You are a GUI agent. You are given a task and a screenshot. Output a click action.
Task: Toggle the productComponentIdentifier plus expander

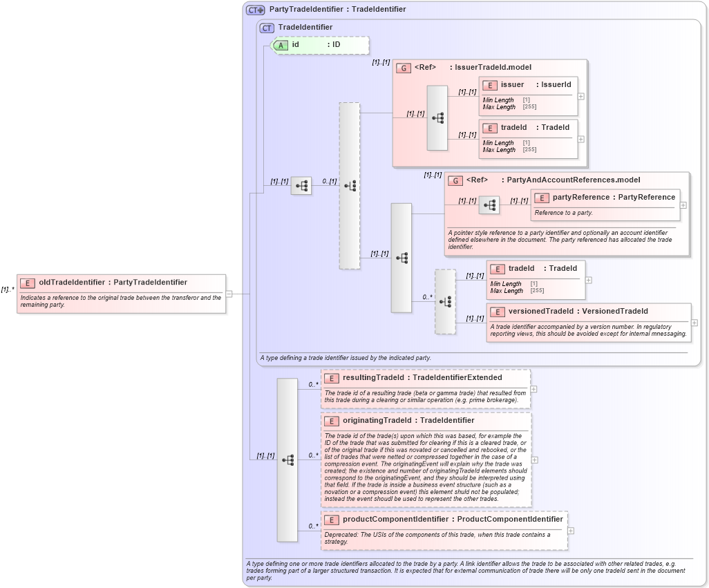570,531
